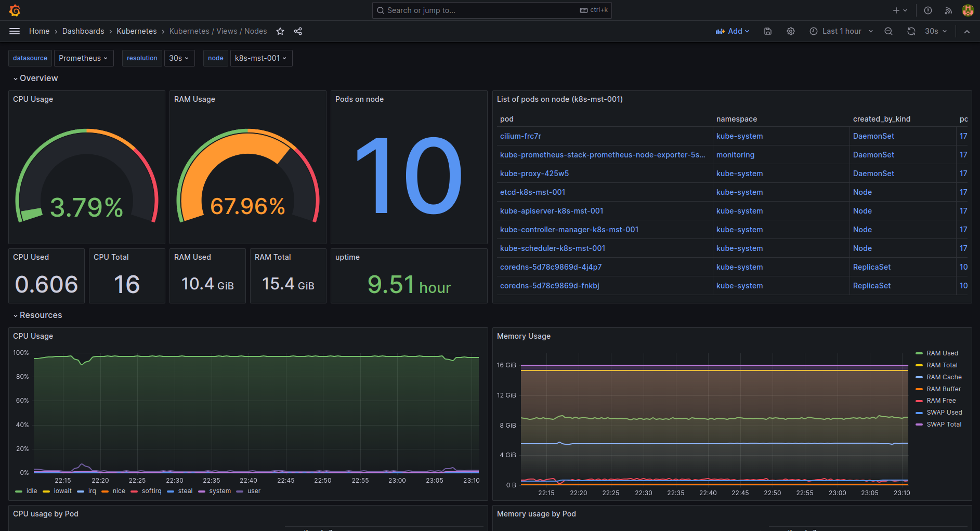Open dashboard settings gear icon
The height and width of the screenshot is (531, 980).
[x=791, y=31]
